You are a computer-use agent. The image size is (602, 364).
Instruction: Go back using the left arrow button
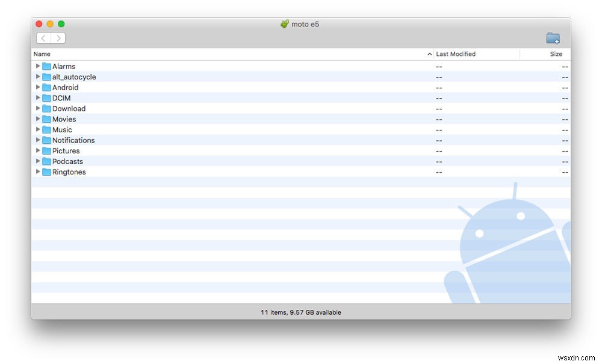pyautogui.click(x=44, y=38)
